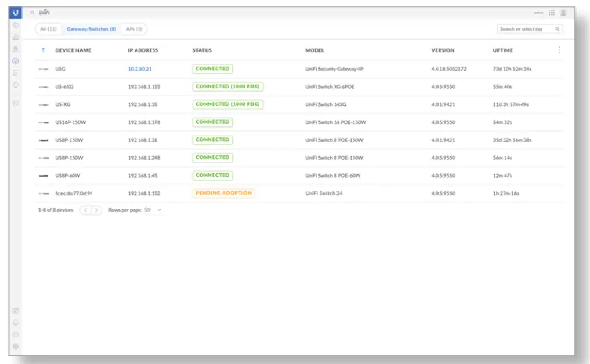Select the device name in the pending adoption row
Viewport: 590px width, 364px height.
coord(73,193)
